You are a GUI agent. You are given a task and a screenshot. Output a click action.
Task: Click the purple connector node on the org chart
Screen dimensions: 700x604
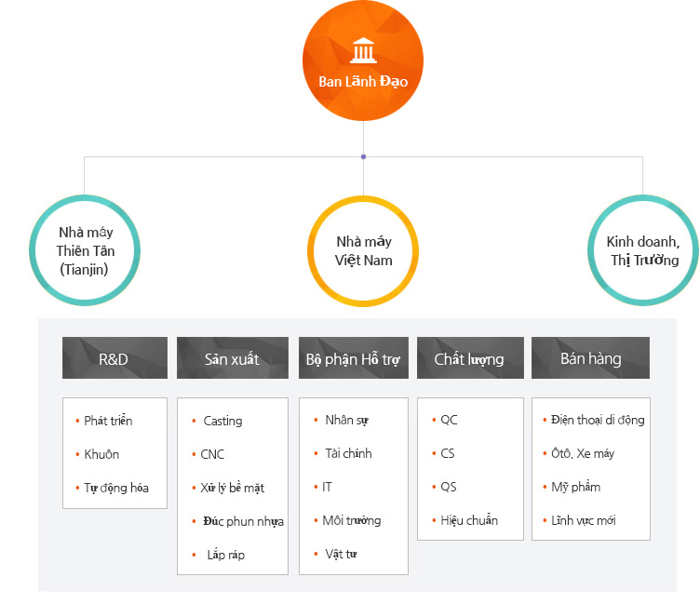363,156
